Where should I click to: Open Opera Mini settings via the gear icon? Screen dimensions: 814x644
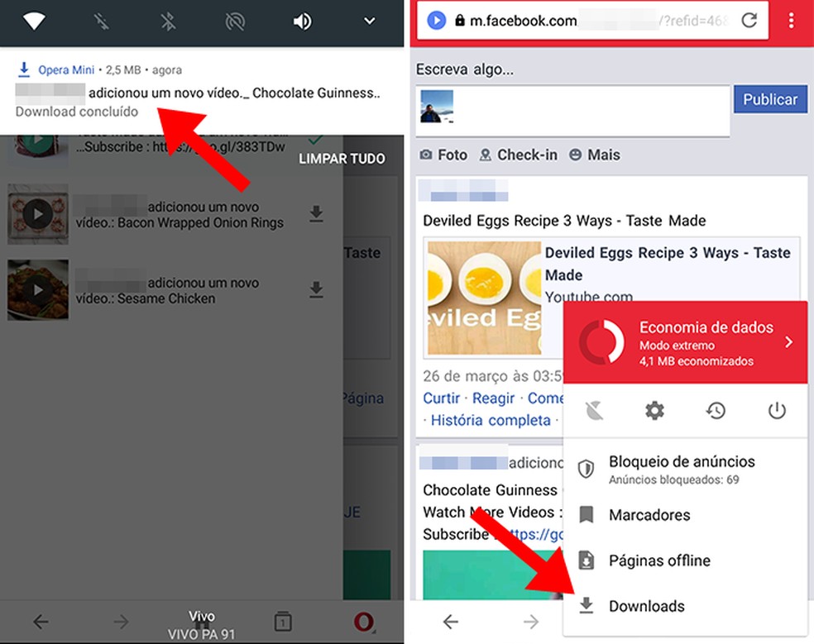click(x=654, y=411)
